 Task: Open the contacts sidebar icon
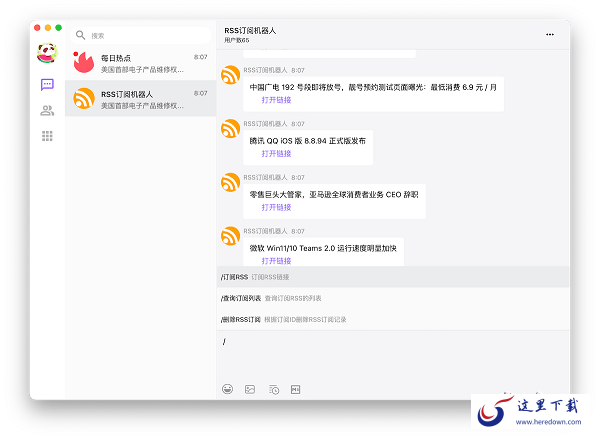47,111
